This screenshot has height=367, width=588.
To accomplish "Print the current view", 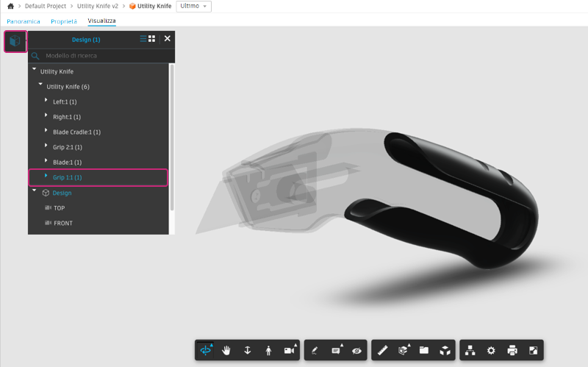I will tap(512, 351).
